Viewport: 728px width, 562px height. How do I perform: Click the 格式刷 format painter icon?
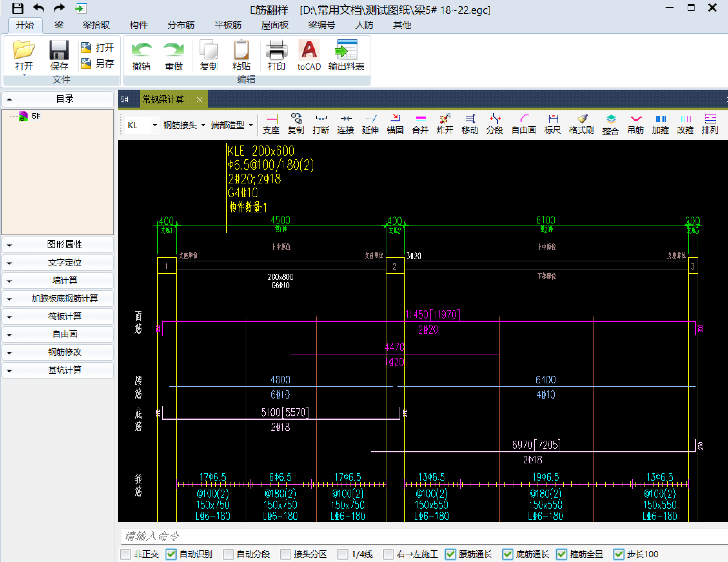[x=581, y=124]
